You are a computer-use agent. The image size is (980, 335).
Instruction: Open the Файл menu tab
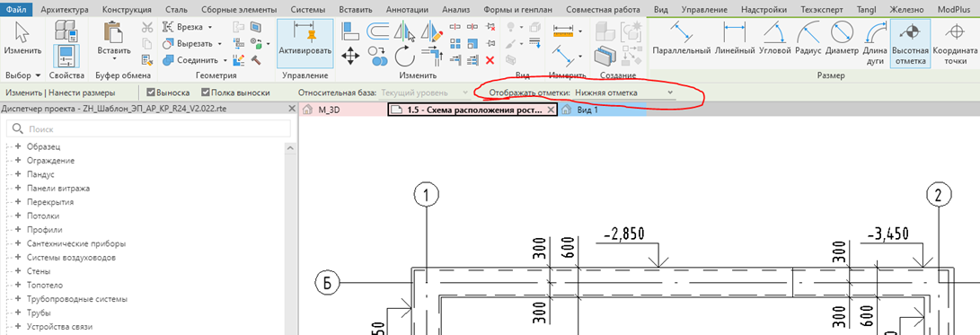tap(16, 10)
